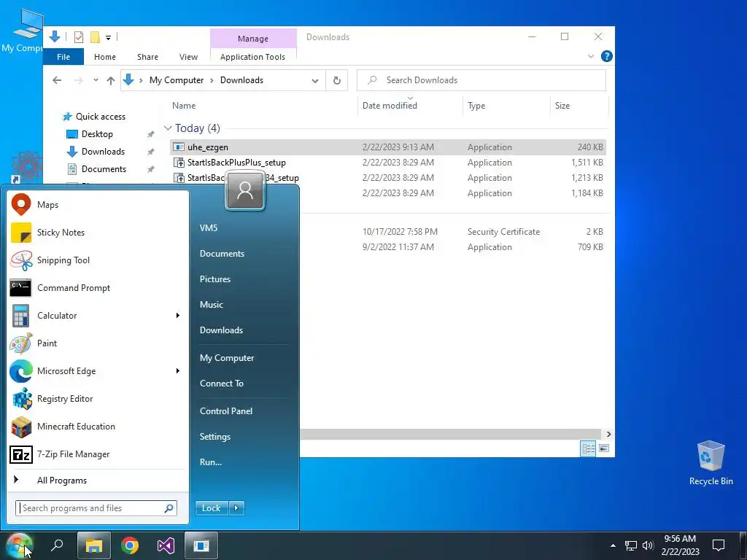Refresh the Downloads folder view
Screen dimensions: 747x560
tap(337, 80)
